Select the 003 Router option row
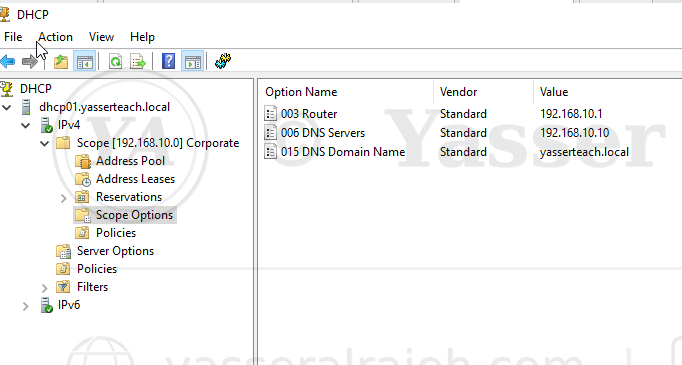The width and height of the screenshot is (682, 365). 309,114
